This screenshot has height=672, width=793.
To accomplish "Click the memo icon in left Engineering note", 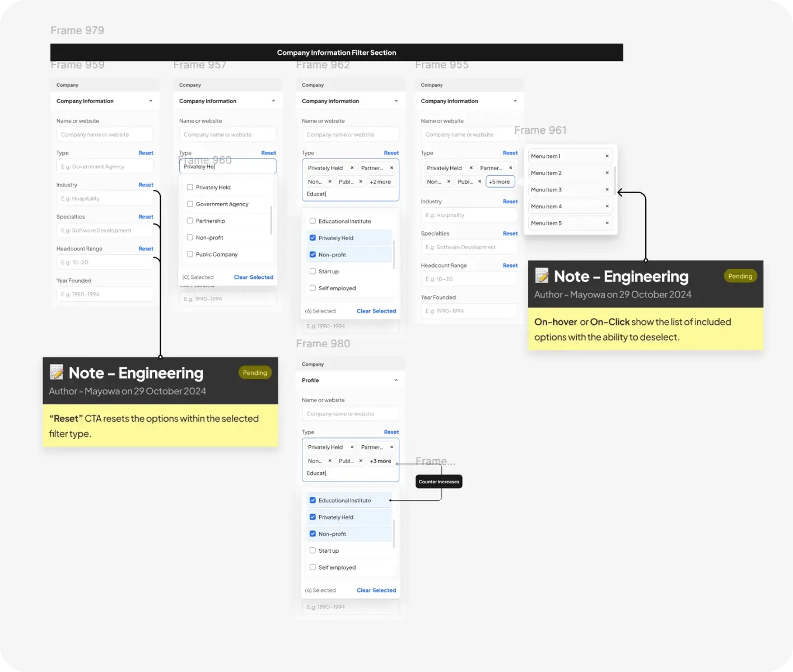I will [57, 372].
